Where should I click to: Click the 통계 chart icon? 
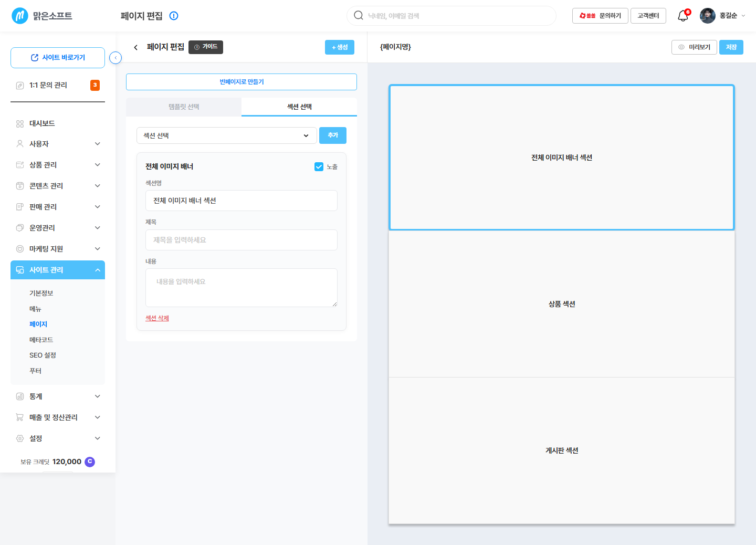click(x=20, y=396)
